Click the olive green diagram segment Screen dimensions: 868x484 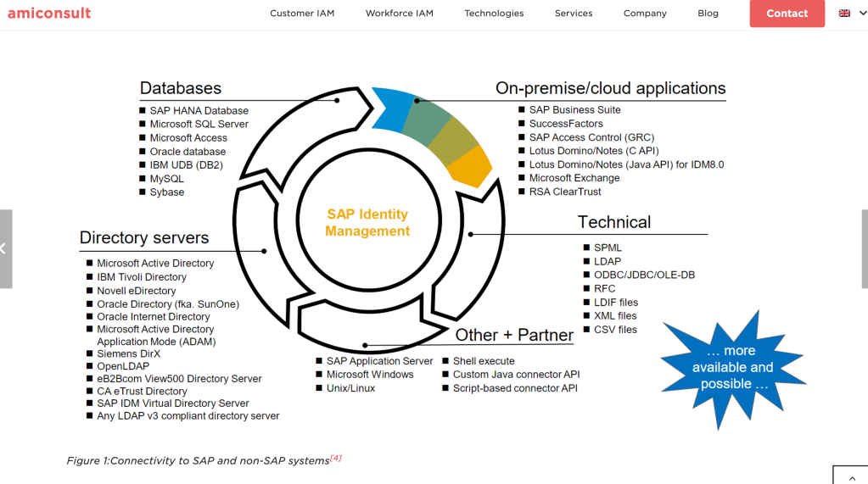pyautogui.click(x=454, y=141)
